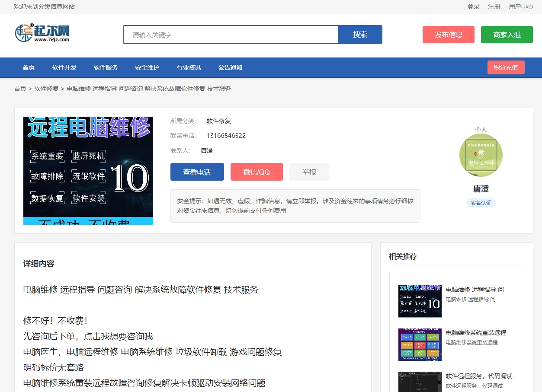This screenshot has height=392, width=542.
Task: Click 首页 in the breadcrumb trail
Action: (x=20, y=88)
